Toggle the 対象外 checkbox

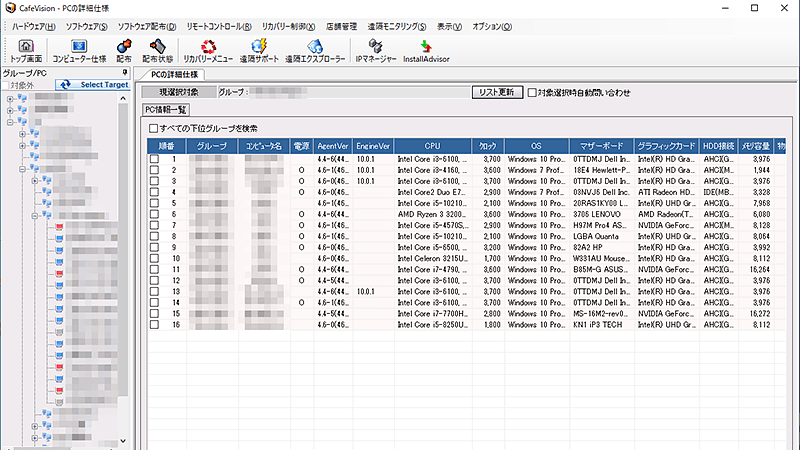pos(6,85)
